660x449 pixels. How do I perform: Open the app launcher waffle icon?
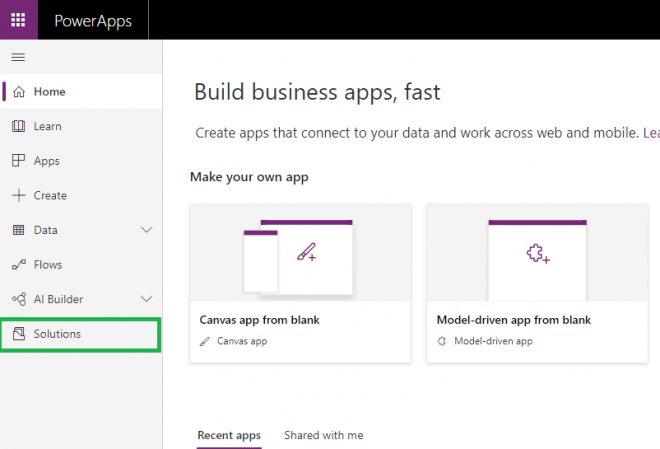click(x=19, y=20)
